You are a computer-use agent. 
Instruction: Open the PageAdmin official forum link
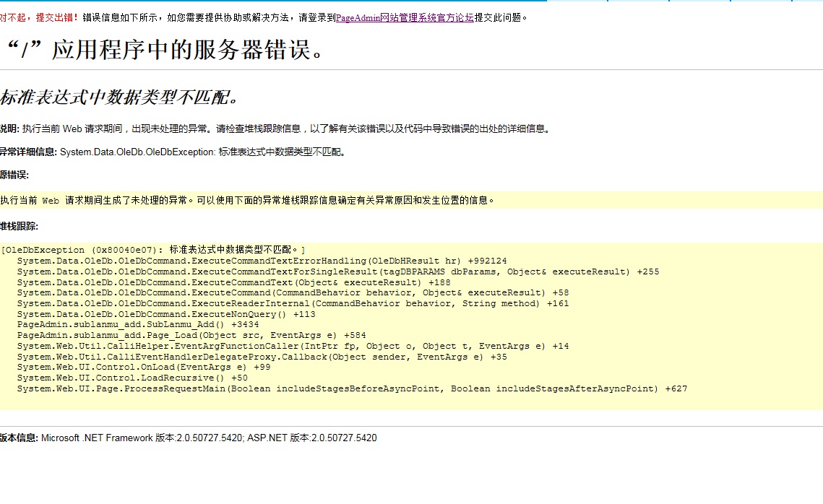pos(404,17)
